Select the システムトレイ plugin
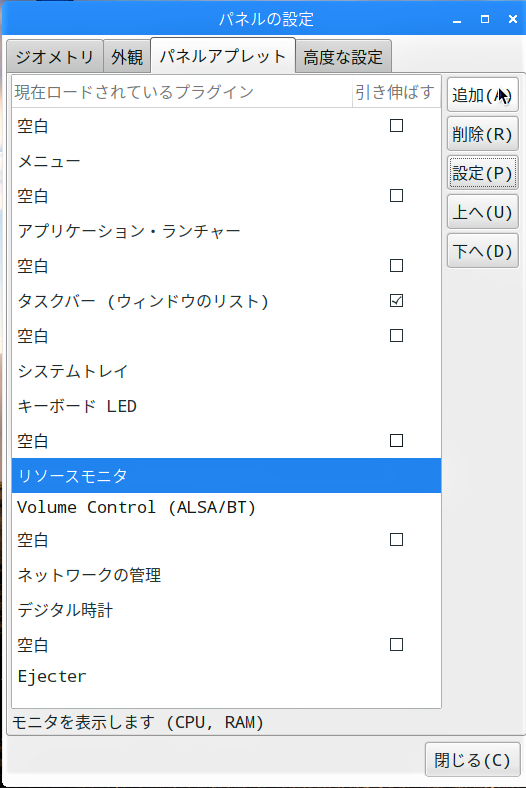Viewport: 526px width, 788px height. point(226,371)
